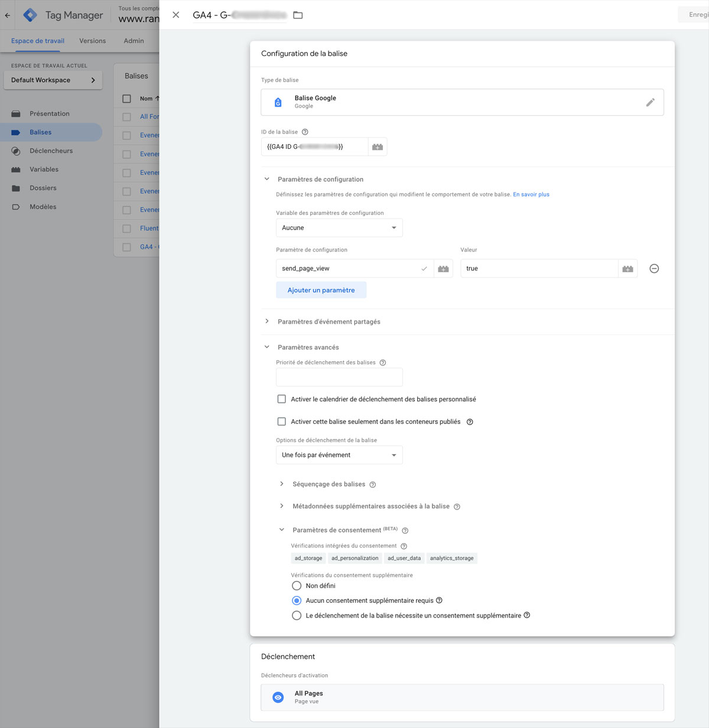Go back using the arrow in Tag Manager header
709x728 pixels.
(8, 15)
